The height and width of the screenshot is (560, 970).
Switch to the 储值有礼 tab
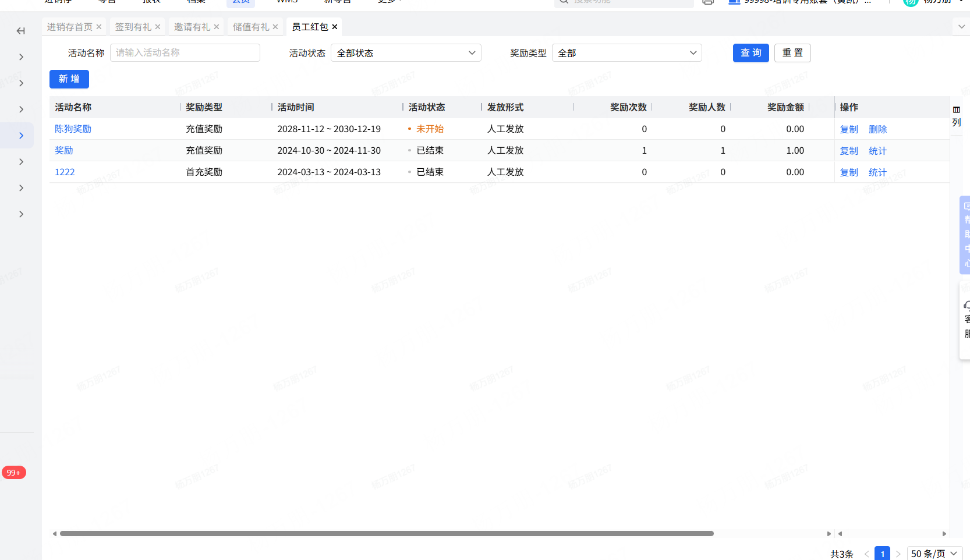pos(251,27)
